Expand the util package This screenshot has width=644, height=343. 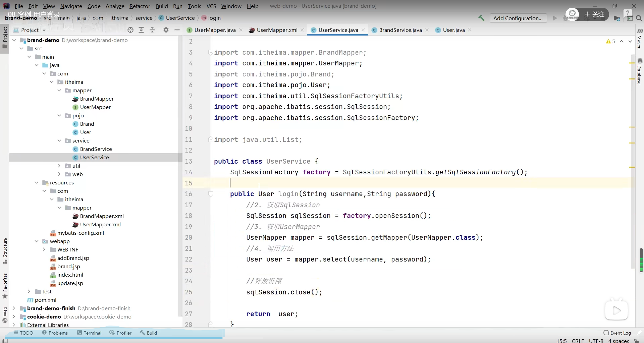[59, 166]
